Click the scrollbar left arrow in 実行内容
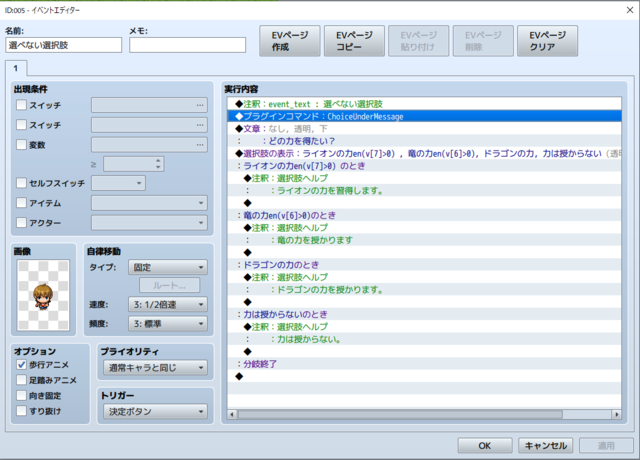Image resolution: width=640 pixels, height=460 pixels. (x=232, y=414)
